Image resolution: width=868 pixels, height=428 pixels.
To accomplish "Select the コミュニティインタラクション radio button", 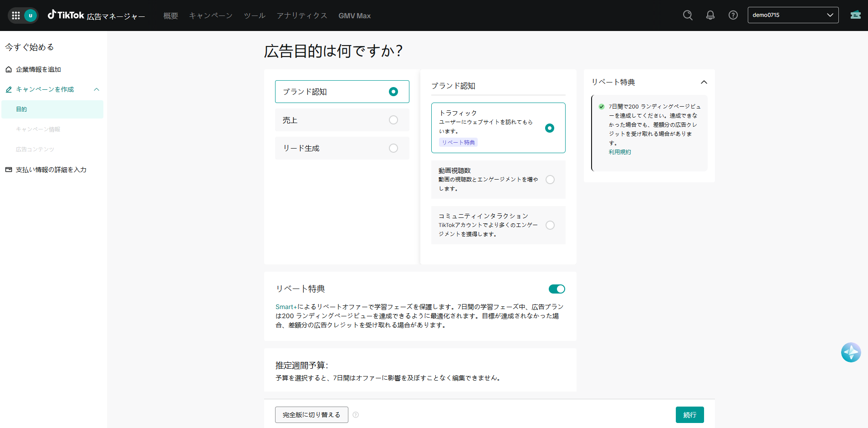I will pos(550,225).
